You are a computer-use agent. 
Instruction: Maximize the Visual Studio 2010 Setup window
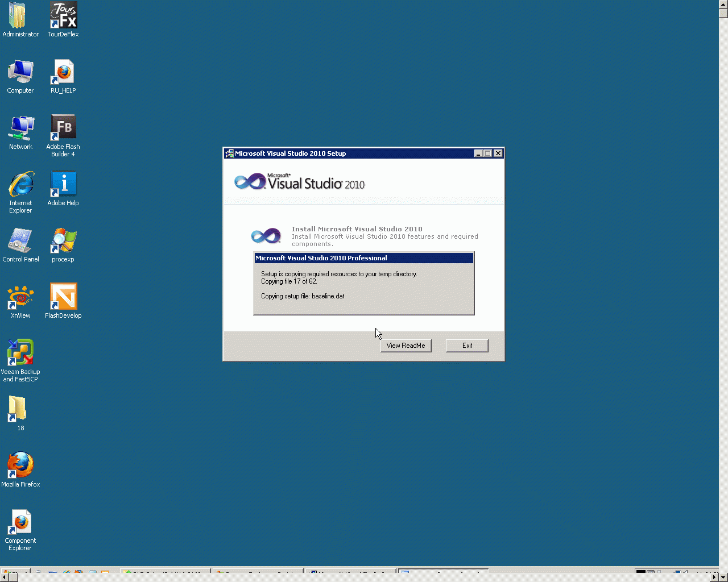tap(487, 153)
